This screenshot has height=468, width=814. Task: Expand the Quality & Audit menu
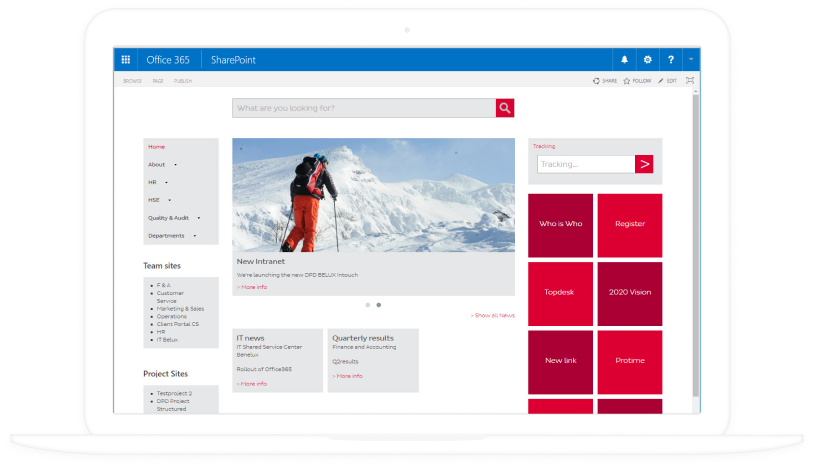coord(199,218)
